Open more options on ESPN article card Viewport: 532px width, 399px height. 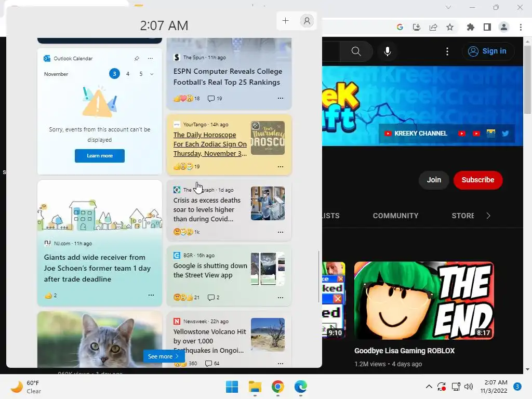280,98
